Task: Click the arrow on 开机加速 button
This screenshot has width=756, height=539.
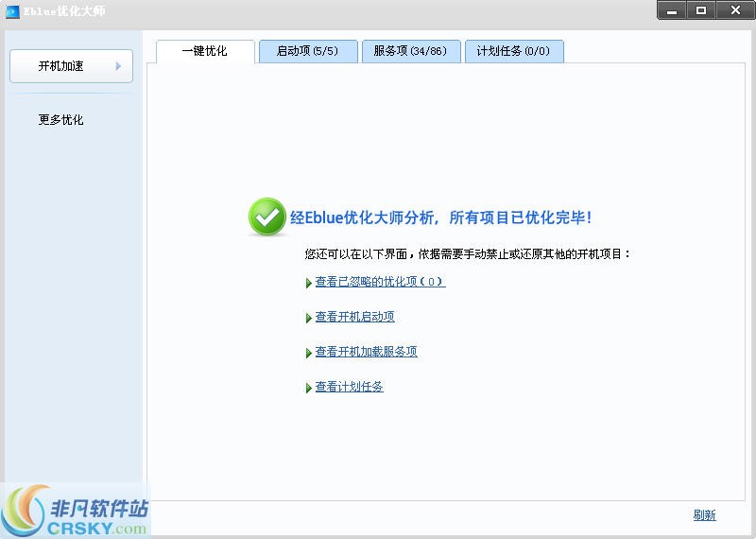Action: tap(118, 66)
